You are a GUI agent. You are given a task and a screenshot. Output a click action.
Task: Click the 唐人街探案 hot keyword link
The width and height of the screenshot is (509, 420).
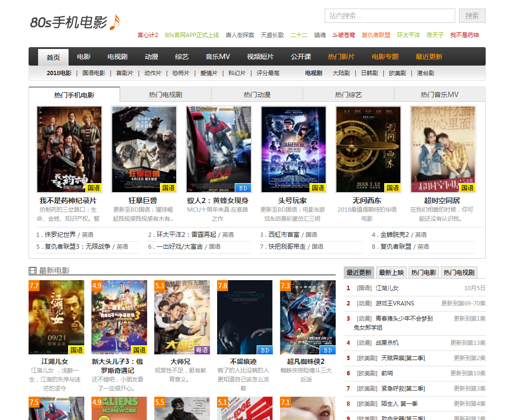click(x=240, y=35)
